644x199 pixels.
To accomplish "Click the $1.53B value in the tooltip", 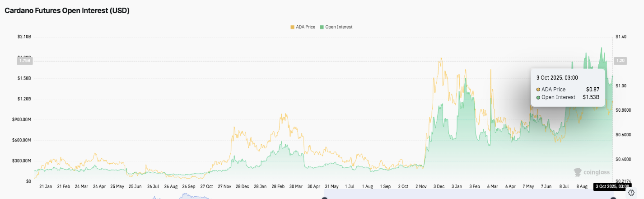I will pos(591,97).
